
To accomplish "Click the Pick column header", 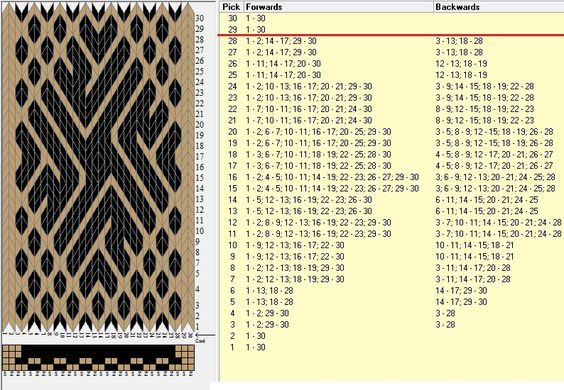I will coord(231,7).
